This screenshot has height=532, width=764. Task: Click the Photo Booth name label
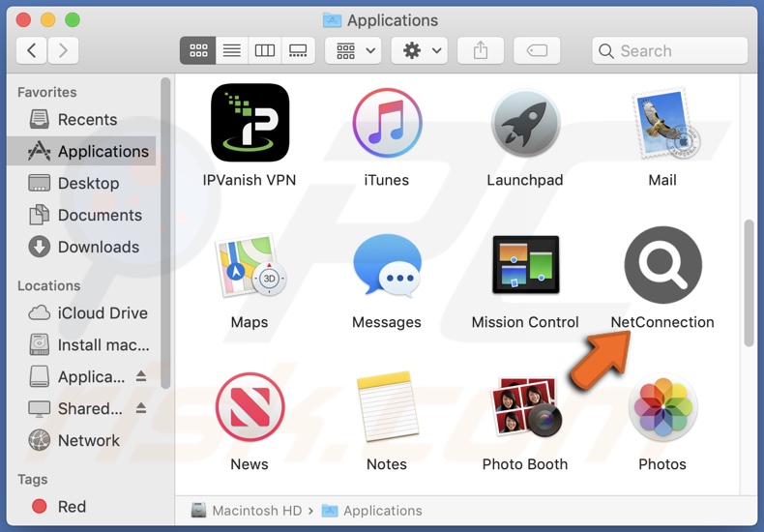(525, 464)
